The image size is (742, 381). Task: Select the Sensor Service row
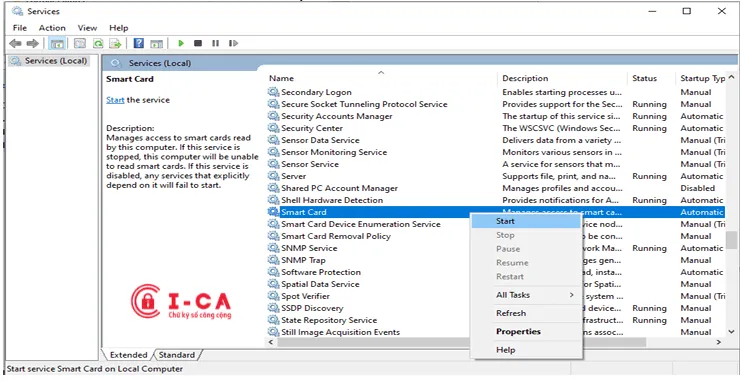(496, 164)
